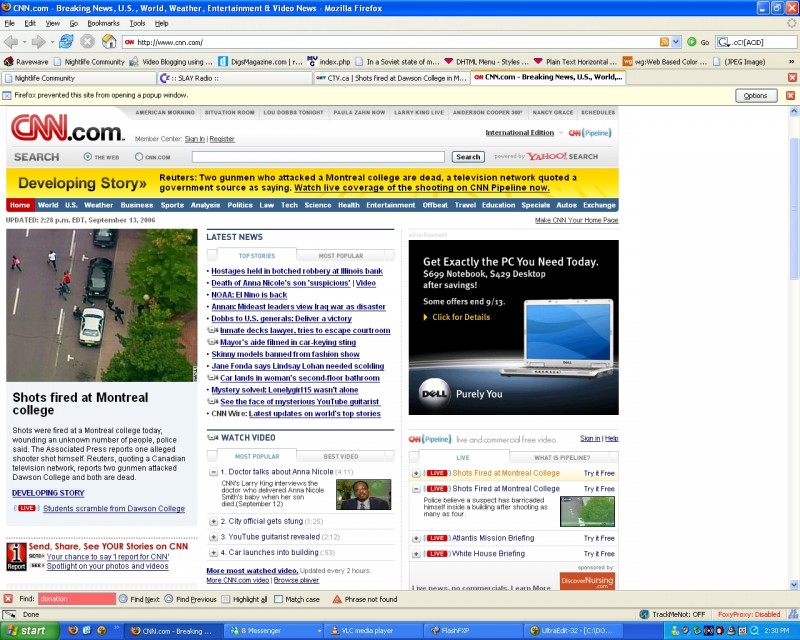Click the CNN.com logo

click(67, 128)
